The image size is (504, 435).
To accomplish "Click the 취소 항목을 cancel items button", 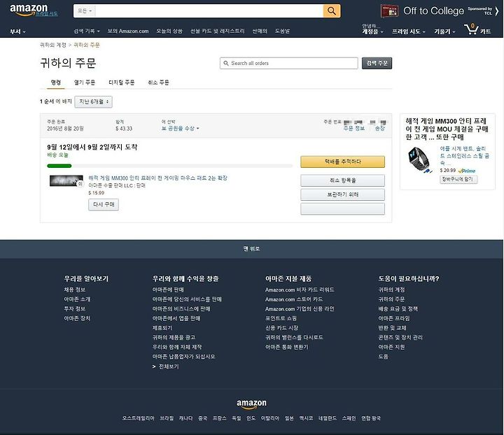I will point(342,180).
